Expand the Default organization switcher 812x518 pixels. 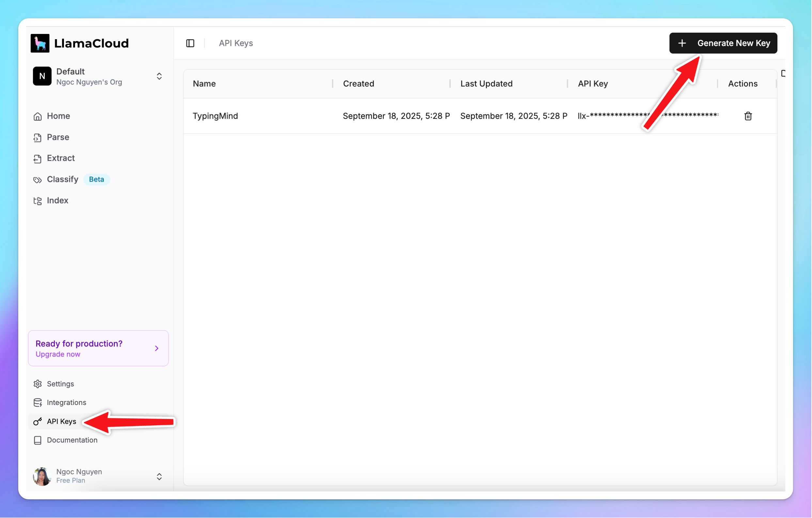[159, 76]
